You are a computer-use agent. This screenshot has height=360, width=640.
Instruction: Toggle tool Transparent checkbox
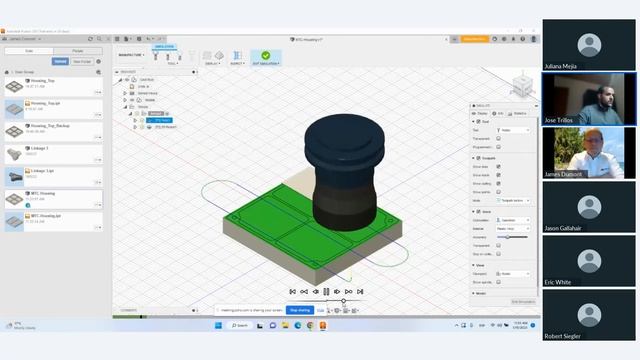point(498,138)
